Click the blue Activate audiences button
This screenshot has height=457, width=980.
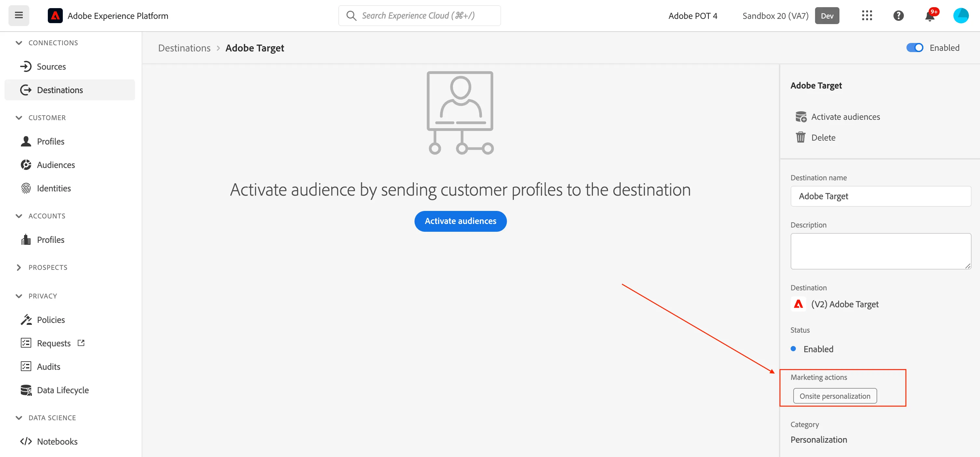pos(460,221)
